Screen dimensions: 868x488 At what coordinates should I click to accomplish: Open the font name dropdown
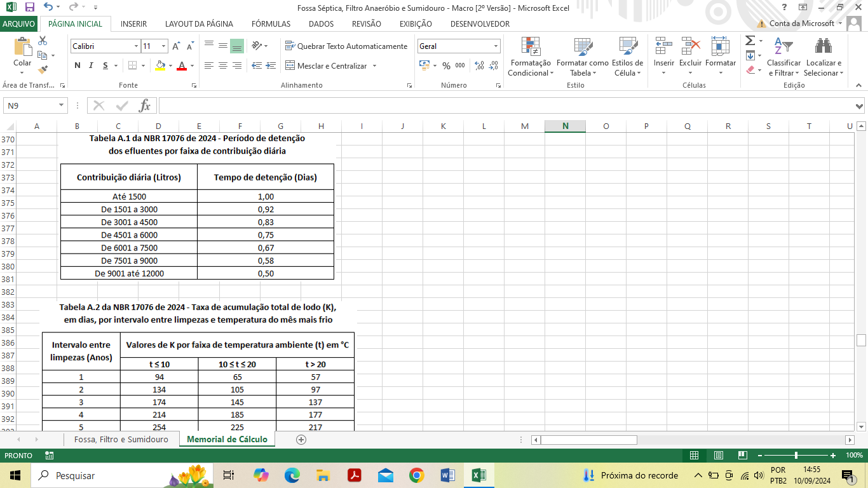pyautogui.click(x=136, y=46)
